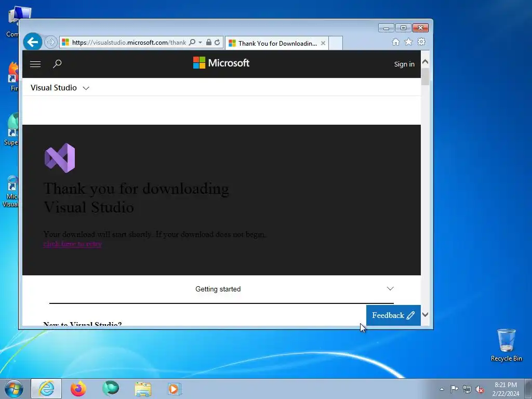Expand the Getting started section chevron
Viewport: 532px width, 399px height.
pyautogui.click(x=390, y=288)
